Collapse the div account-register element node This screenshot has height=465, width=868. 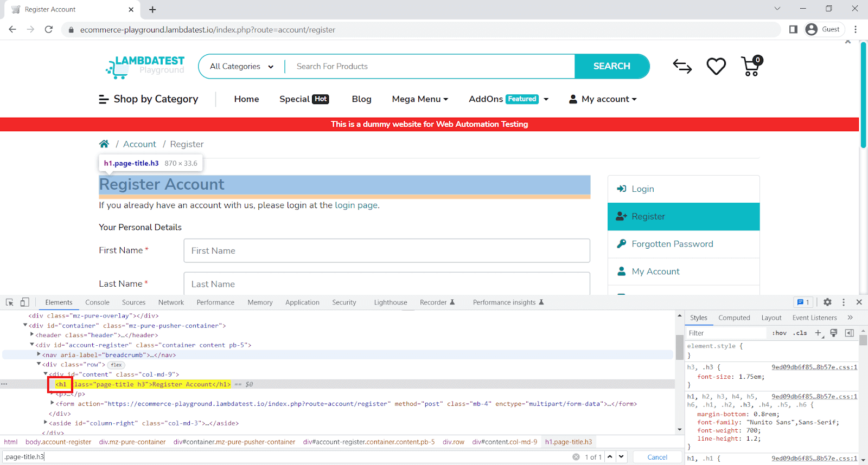[32, 345]
